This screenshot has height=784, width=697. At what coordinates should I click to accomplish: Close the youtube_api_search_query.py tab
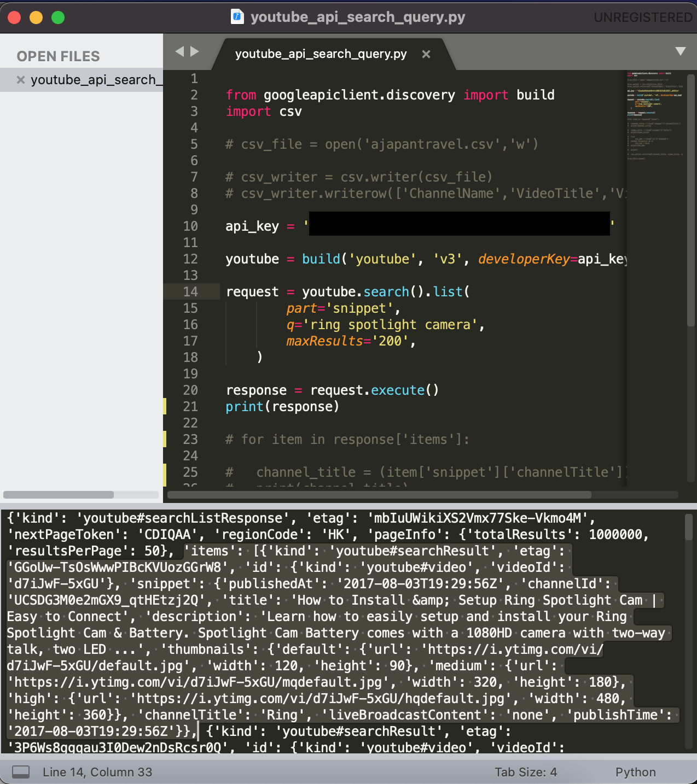pyautogui.click(x=426, y=54)
